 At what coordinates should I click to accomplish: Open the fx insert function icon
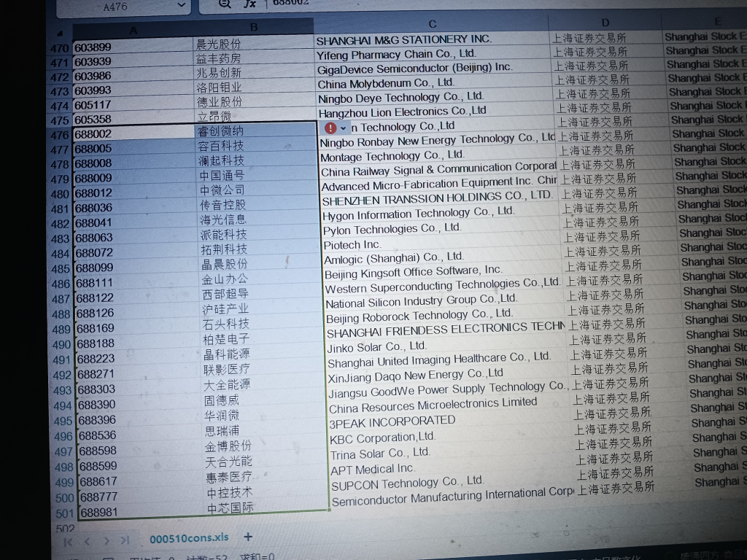(249, 4)
